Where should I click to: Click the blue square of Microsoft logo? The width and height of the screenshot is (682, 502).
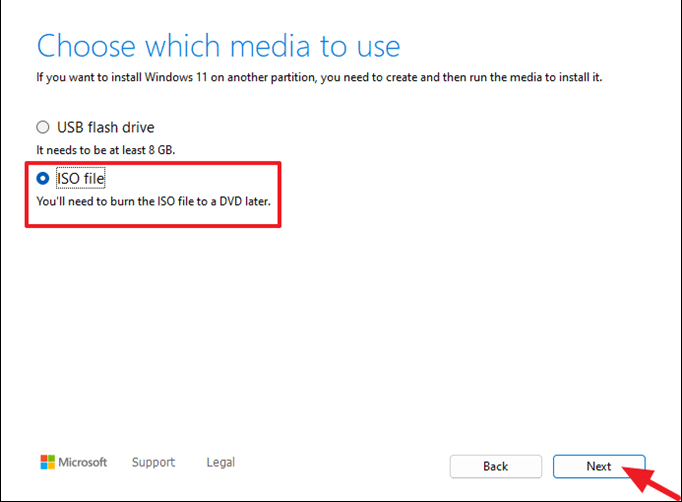[44, 466]
